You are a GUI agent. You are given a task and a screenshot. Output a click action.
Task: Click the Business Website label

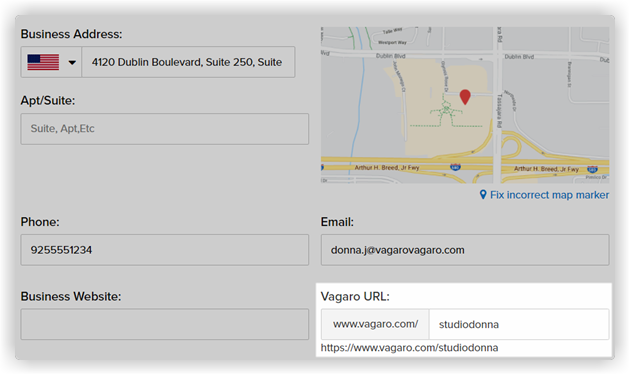point(71,297)
